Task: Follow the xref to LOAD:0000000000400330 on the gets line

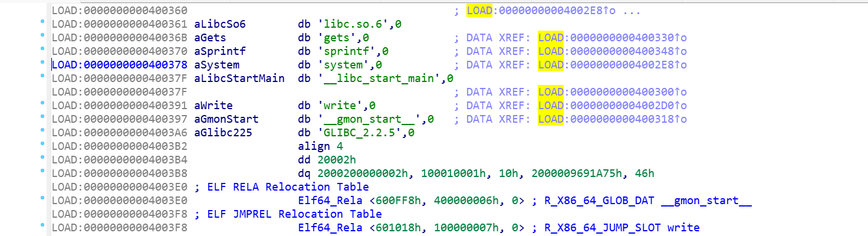Action: tap(612, 38)
